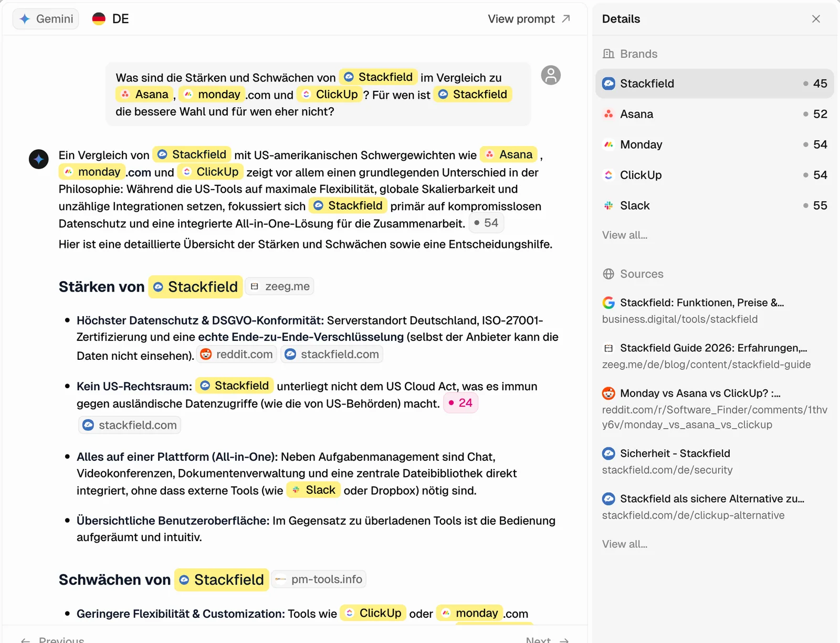Click the pm-tools.info citation chip
Screen dimensions: 840x643
(x=319, y=579)
